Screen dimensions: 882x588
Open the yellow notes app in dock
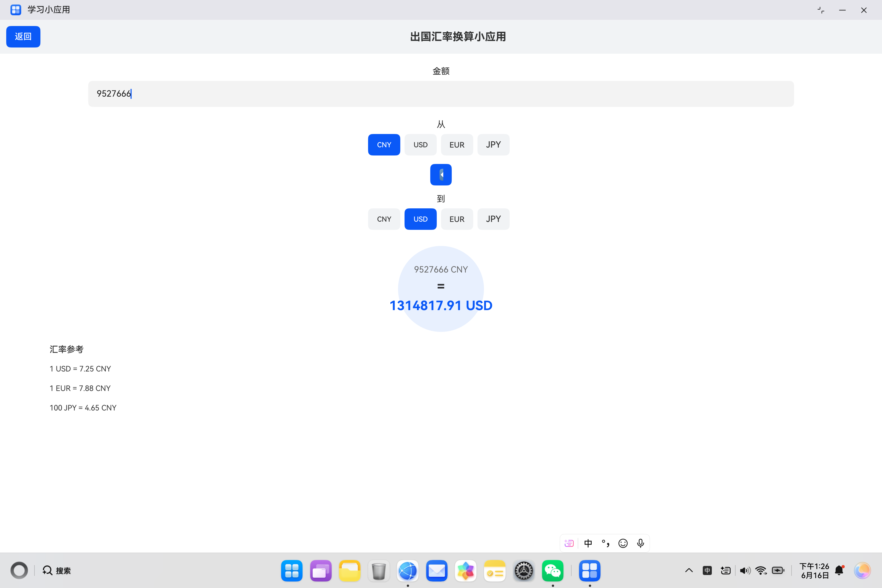(495, 570)
